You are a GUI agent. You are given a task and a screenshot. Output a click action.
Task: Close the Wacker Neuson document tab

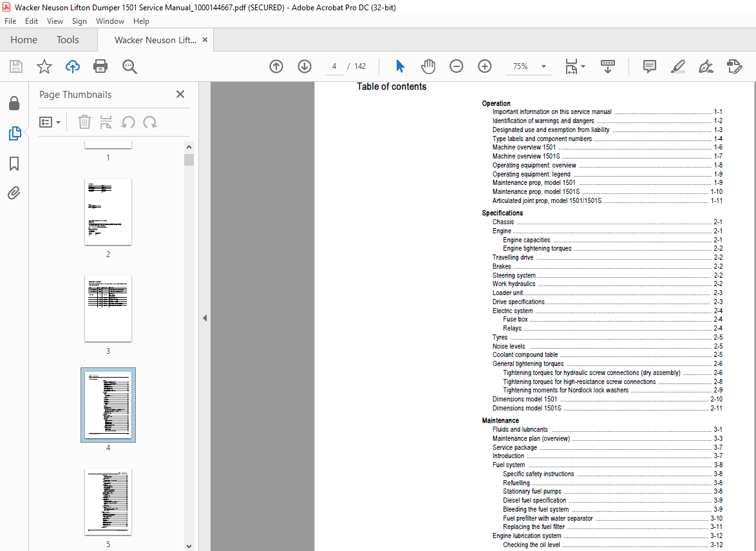coord(205,40)
